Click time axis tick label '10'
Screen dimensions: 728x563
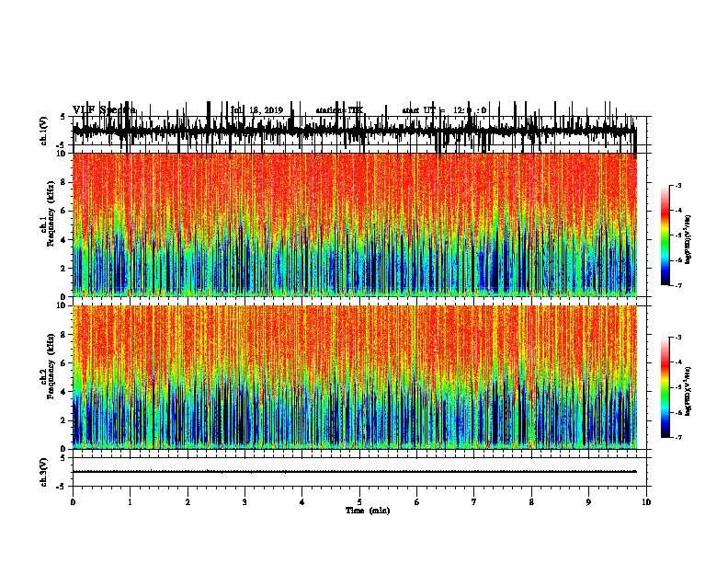[646, 502]
